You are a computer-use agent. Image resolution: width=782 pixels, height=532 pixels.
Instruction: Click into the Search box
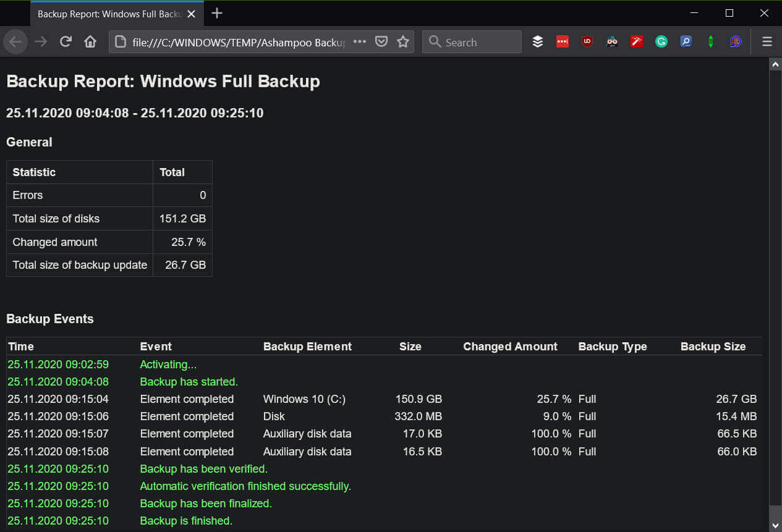[x=472, y=42]
